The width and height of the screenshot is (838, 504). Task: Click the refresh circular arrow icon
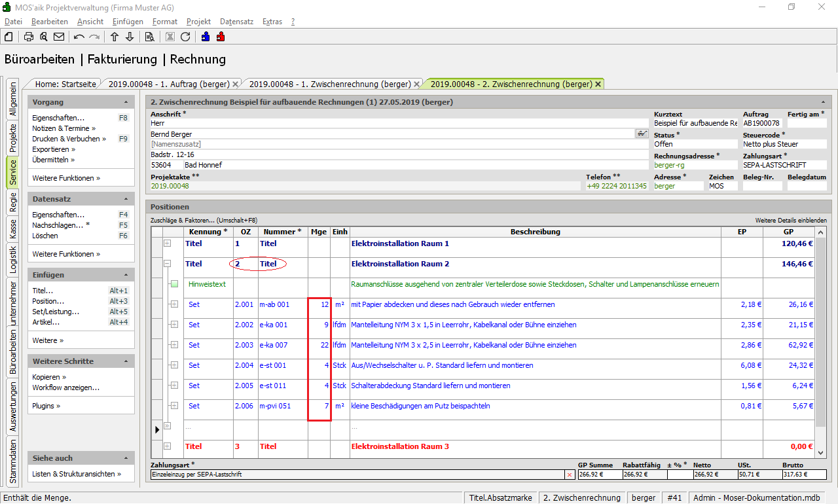185,37
